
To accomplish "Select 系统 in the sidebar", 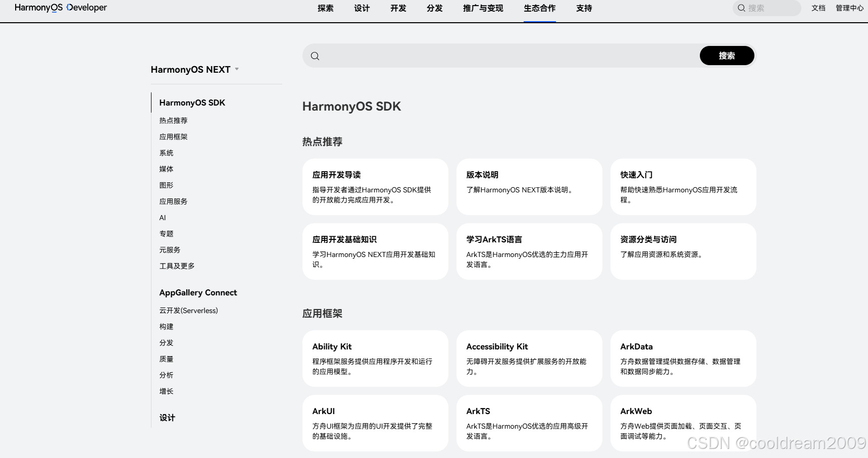I will click(166, 153).
